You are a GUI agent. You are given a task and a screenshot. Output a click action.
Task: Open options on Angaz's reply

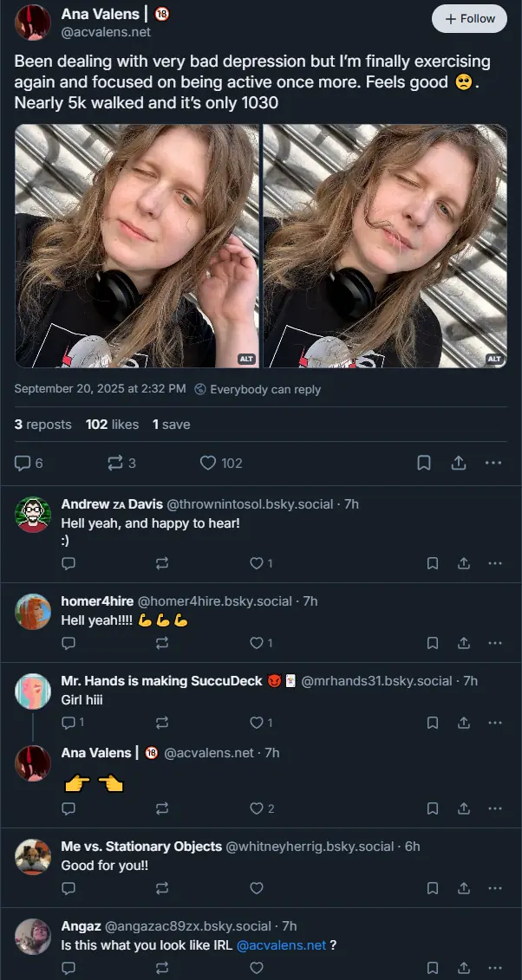click(x=495, y=967)
